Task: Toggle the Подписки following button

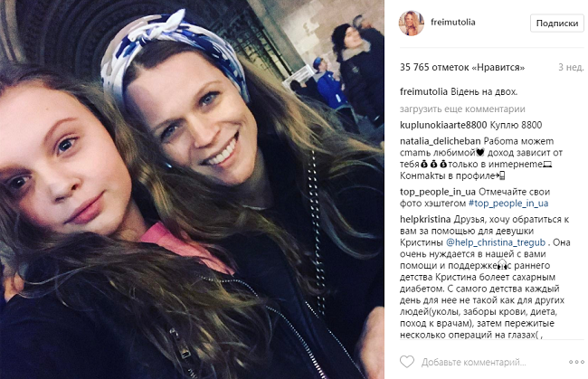Action: [x=557, y=24]
